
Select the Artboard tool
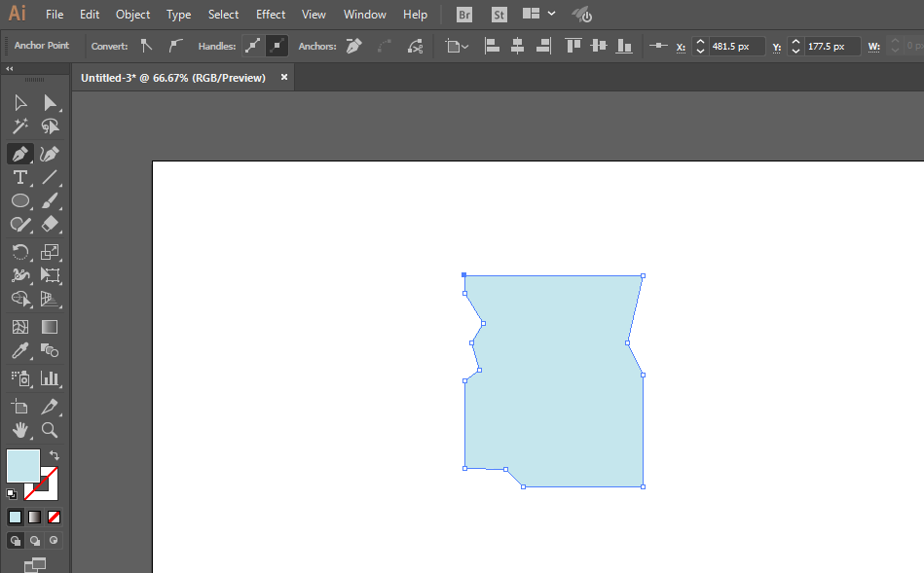(20, 407)
